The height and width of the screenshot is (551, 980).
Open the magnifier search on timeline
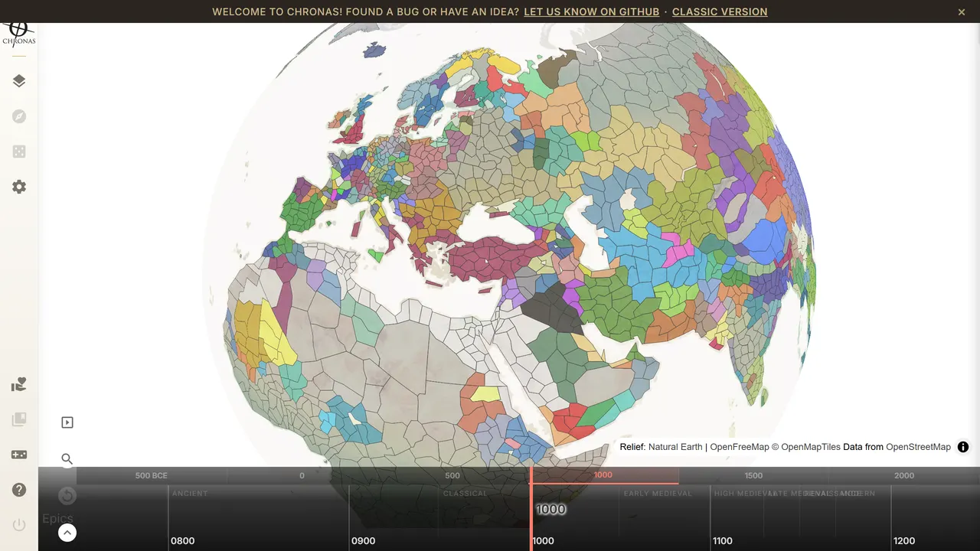pos(67,459)
